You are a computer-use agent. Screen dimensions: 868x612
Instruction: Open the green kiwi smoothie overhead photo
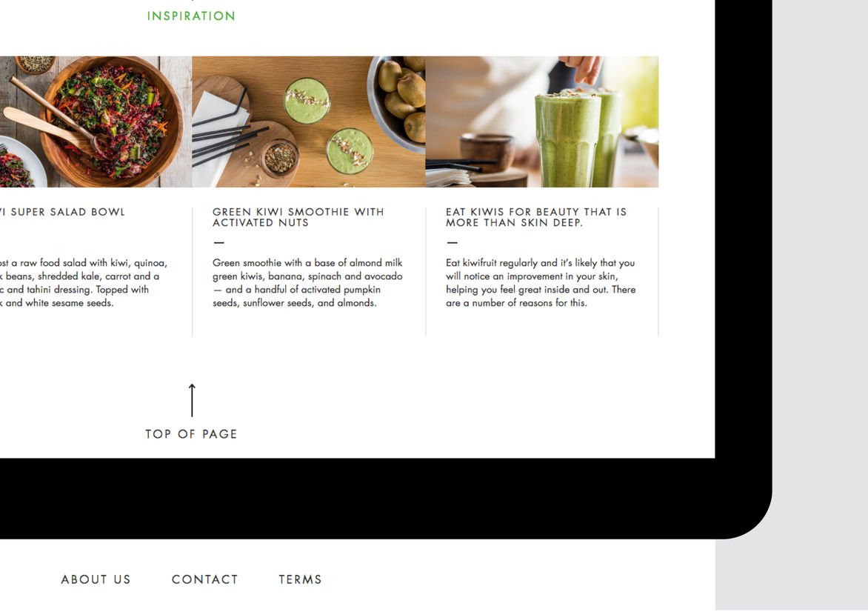coord(309,122)
